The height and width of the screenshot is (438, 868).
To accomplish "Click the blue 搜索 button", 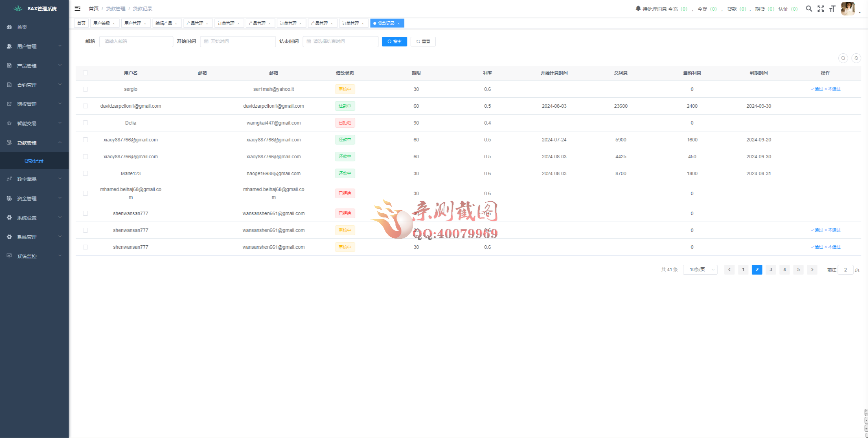I will coord(394,41).
